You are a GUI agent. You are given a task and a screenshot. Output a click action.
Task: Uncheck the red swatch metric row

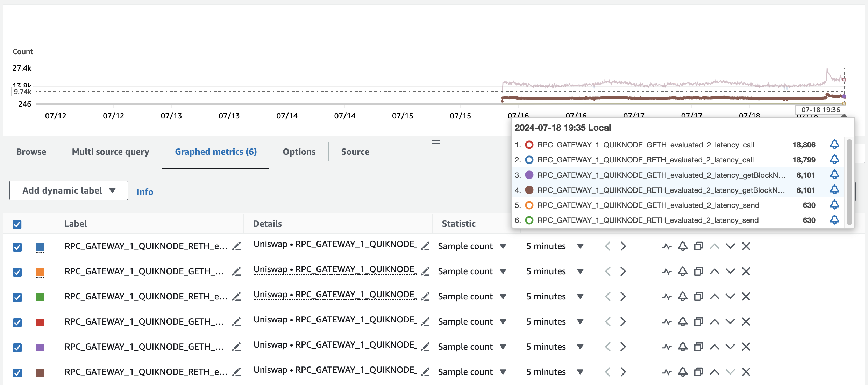17,322
